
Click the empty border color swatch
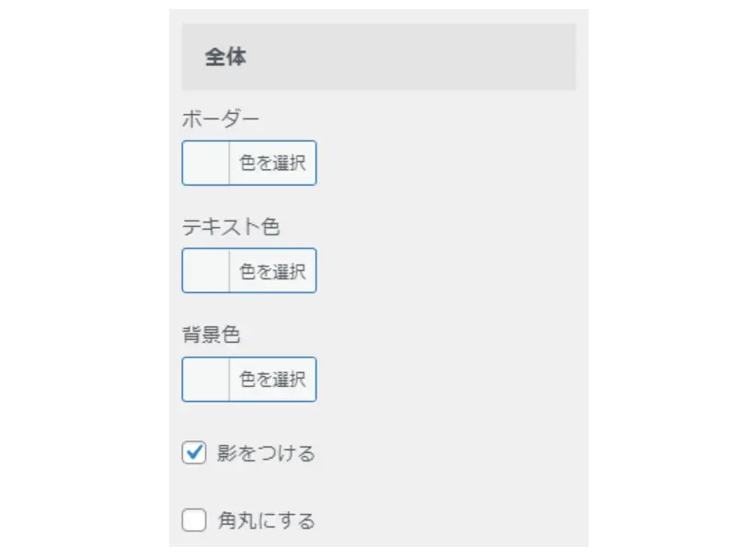(206, 163)
